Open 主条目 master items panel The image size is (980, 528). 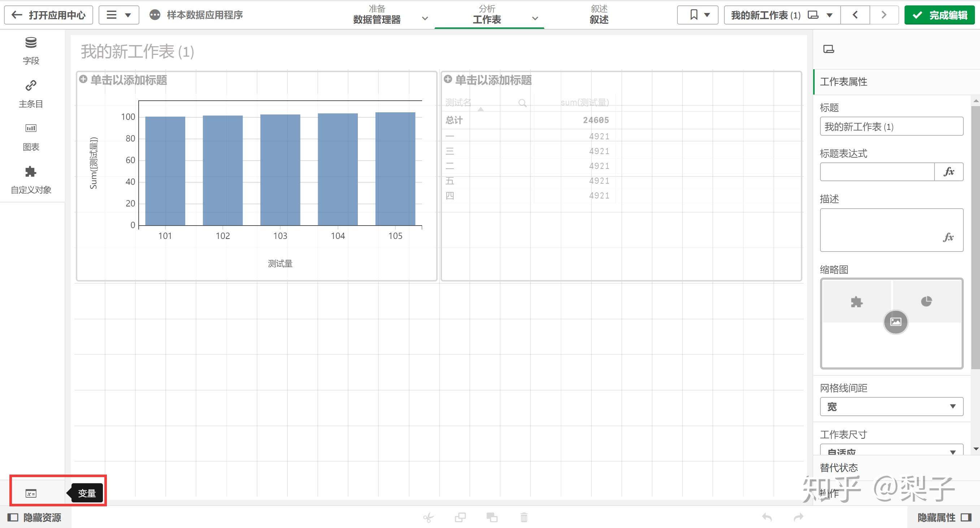[x=31, y=93]
